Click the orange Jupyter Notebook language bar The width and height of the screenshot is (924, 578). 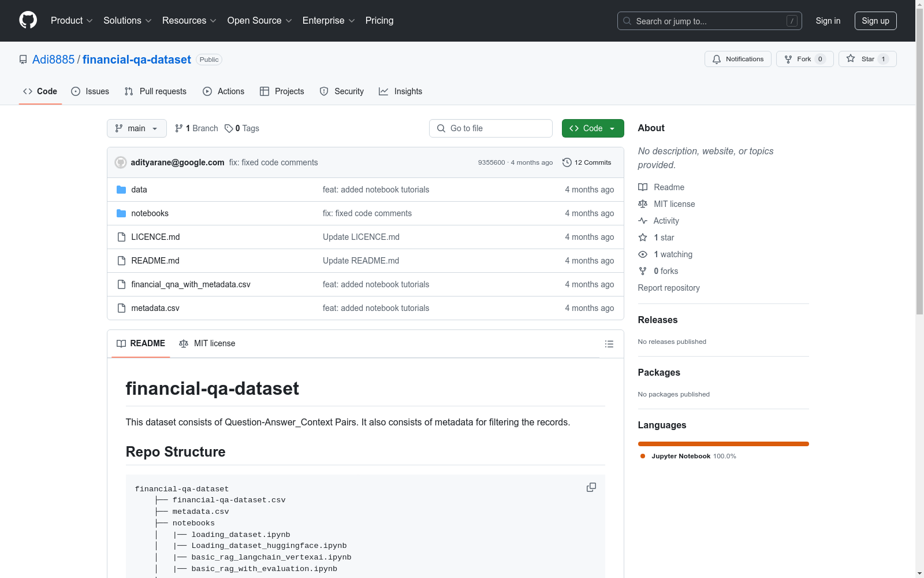(x=723, y=444)
